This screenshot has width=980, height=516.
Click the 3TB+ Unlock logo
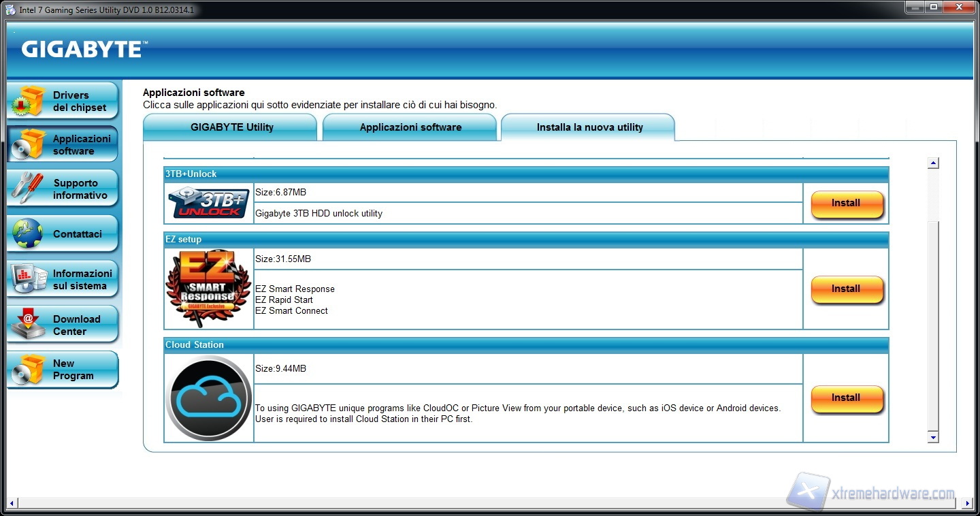(x=208, y=203)
